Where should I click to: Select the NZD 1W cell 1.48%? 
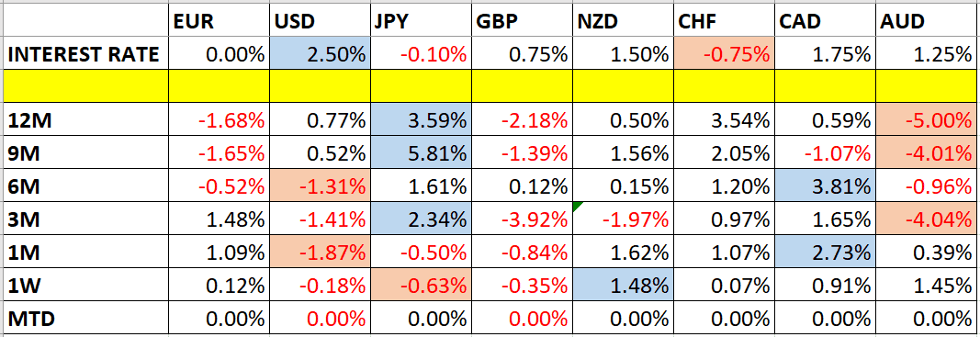point(623,285)
